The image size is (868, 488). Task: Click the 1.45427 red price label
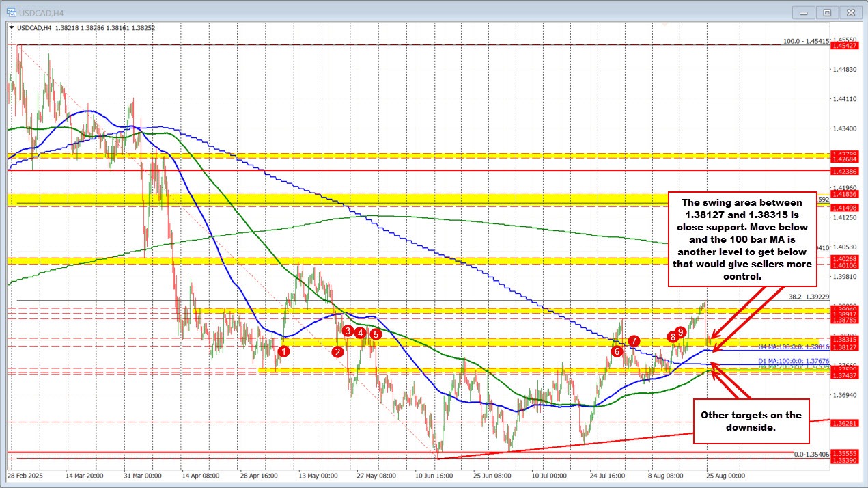845,47
